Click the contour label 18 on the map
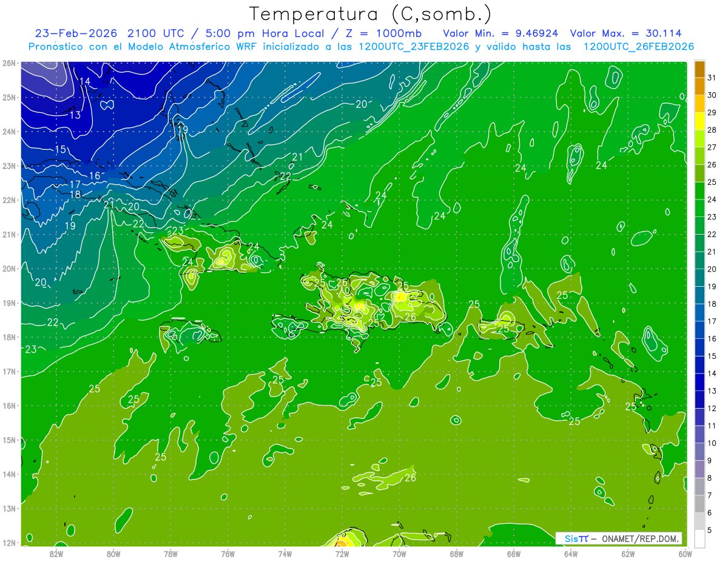The height and width of the screenshot is (562, 728). 75,195
